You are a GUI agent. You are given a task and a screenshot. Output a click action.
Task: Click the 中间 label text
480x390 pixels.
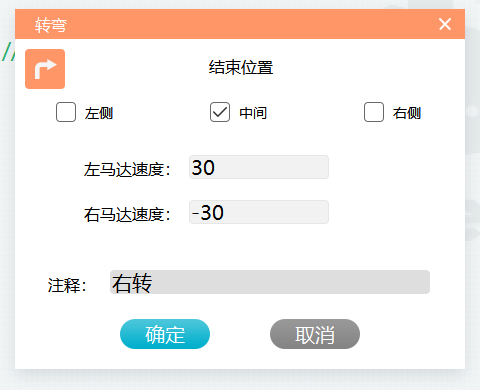tap(253, 113)
